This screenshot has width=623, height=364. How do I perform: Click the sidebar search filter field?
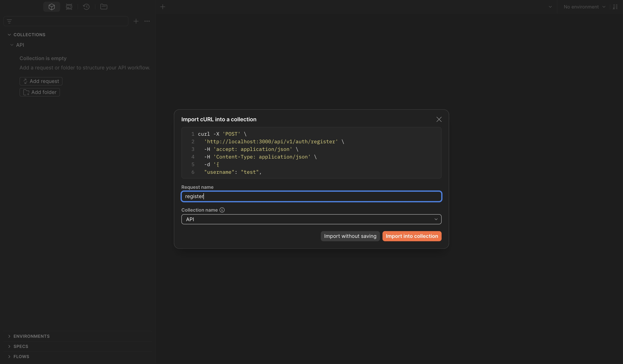click(66, 21)
